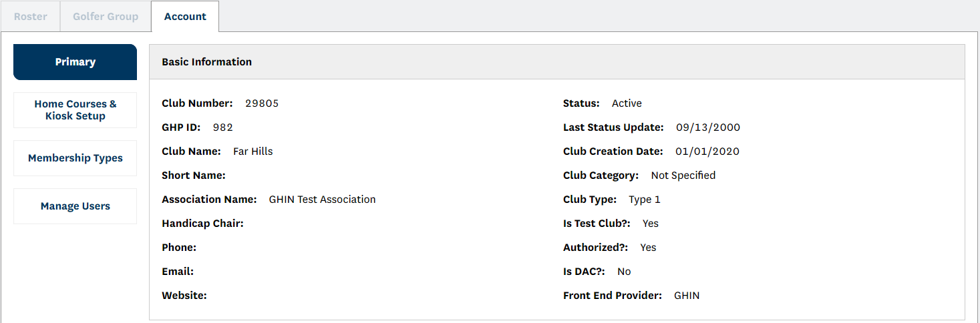Click the club creation date 01/01/2020
This screenshot has width=980, height=323.
pos(707,151)
